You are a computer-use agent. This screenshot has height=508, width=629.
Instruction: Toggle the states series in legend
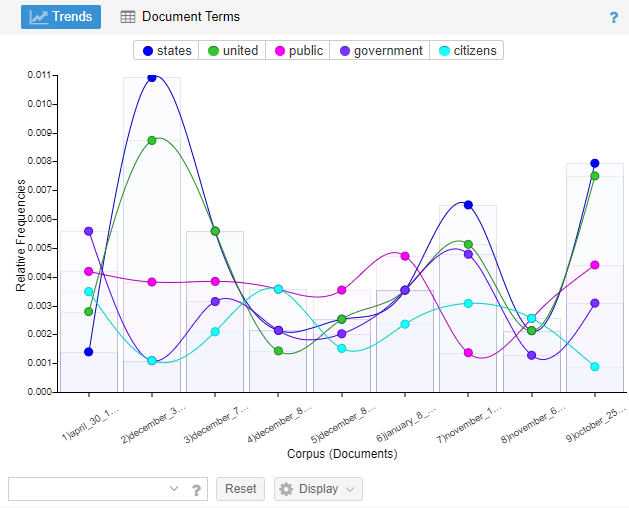coord(167,51)
